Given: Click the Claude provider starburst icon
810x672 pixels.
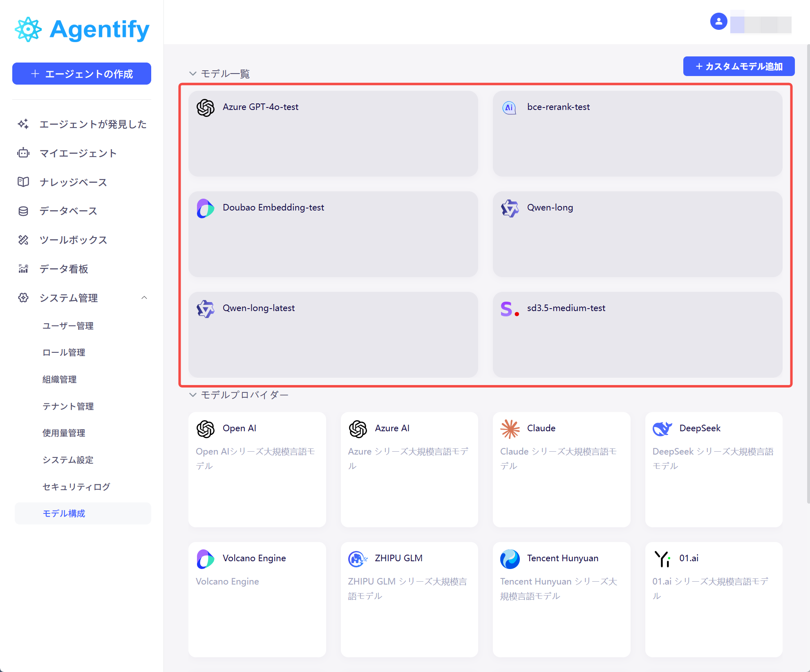Looking at the screenshot, I should [x=510, y=429].
